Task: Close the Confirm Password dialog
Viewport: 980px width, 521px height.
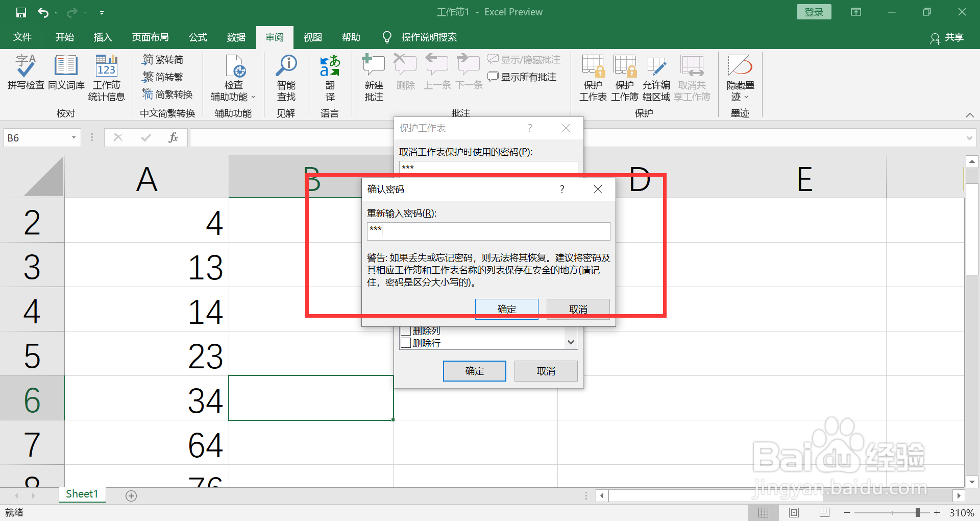Action: (598, 190)
